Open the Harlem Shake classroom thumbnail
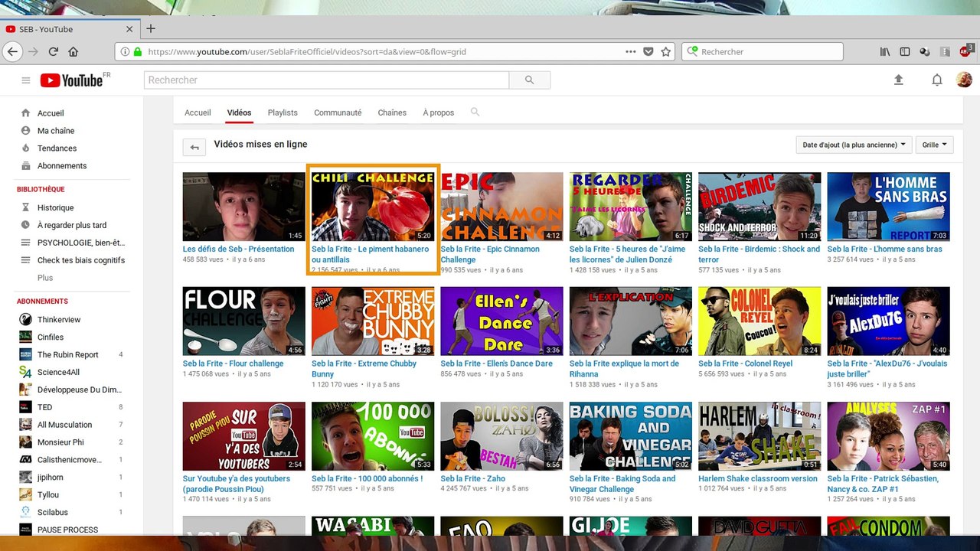Screen dimensions: 980x551 pyautogui.click(x=759, y=436)
